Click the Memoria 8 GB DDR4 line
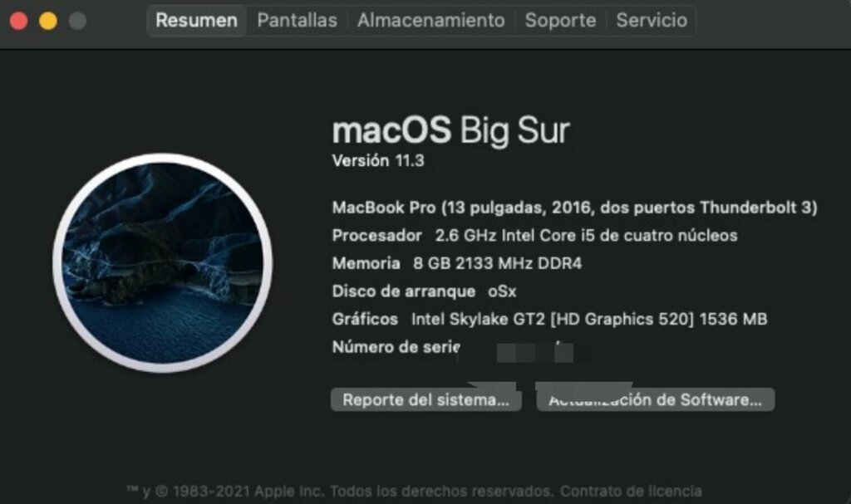Image resolution: width=851 pixels, height=504 pixels. (457, 263)
